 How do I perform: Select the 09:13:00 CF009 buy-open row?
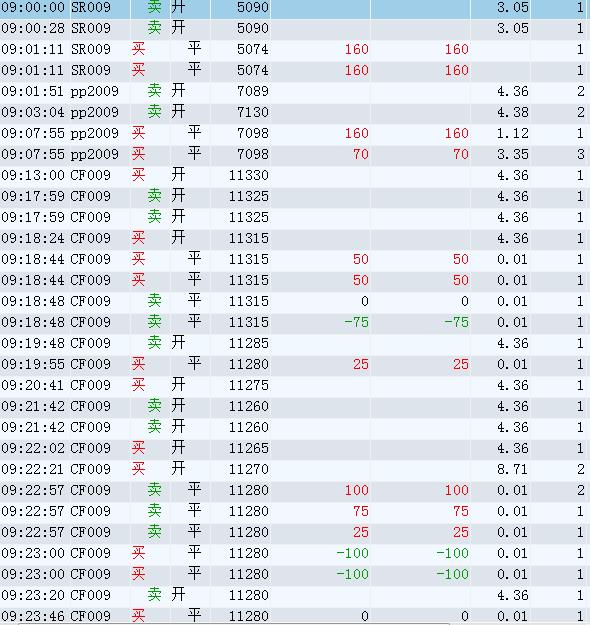pos(294,175)
